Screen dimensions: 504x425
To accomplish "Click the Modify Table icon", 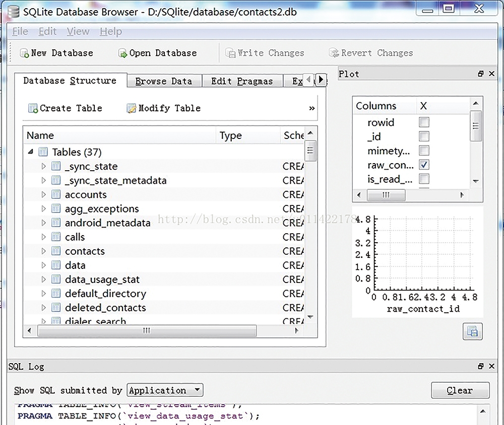I will click(132, 108).
